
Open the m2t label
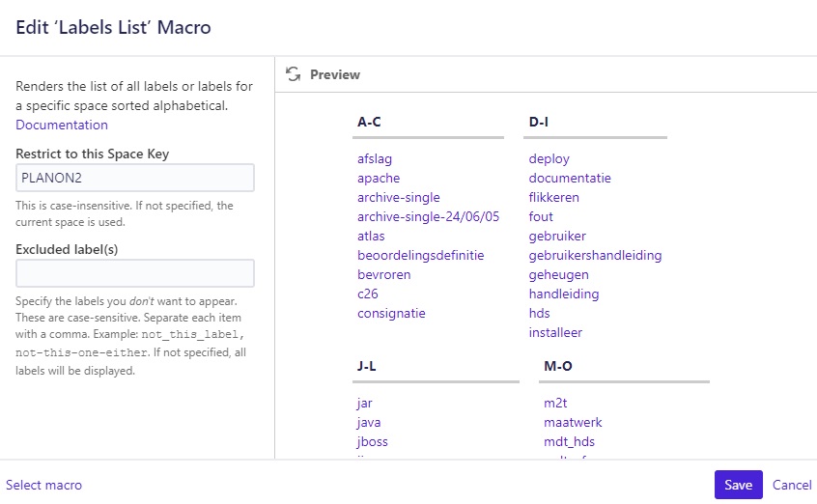click(555, 404)
